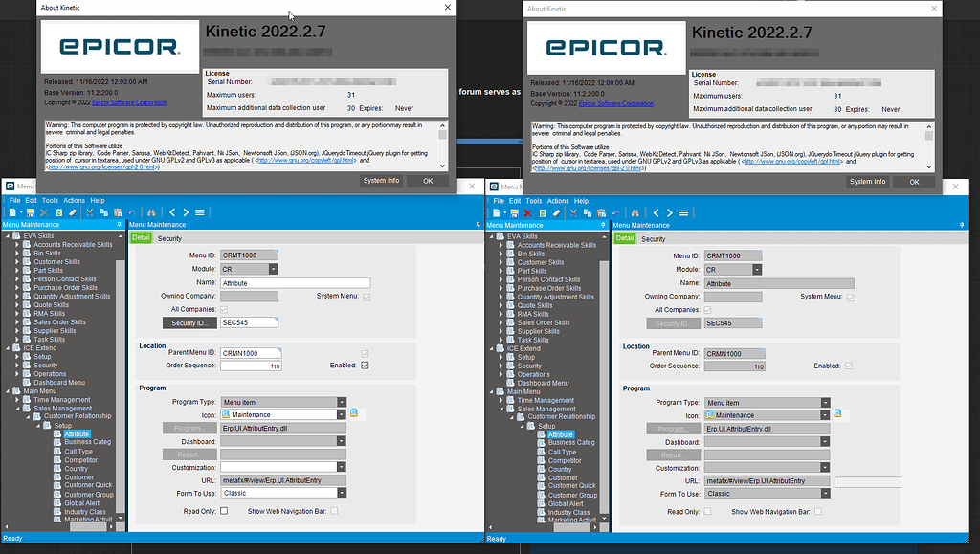This screenshot has height=554, width=980.
Task: Enable the Show Web Navigation Bar checkbox
Action: 334,510
